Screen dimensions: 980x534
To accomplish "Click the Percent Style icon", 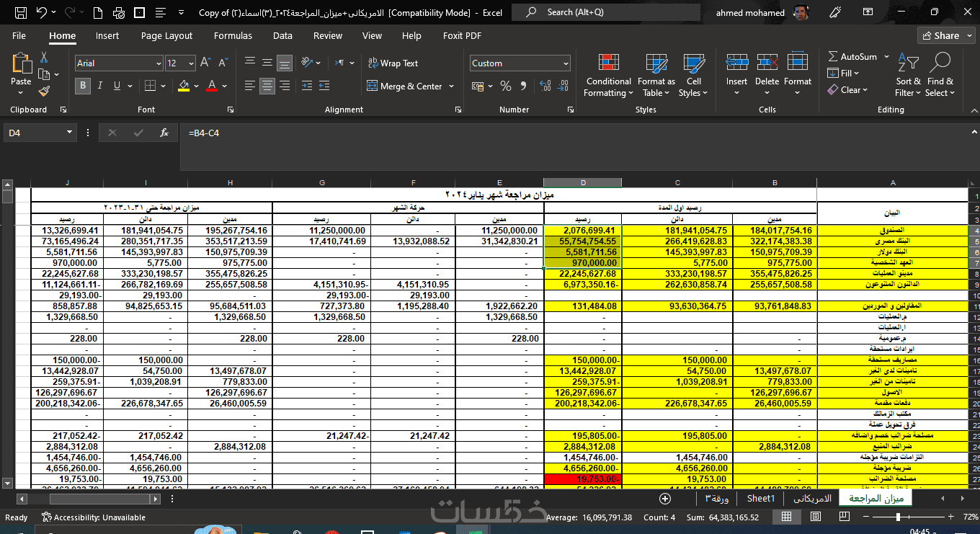I will 505,86.
